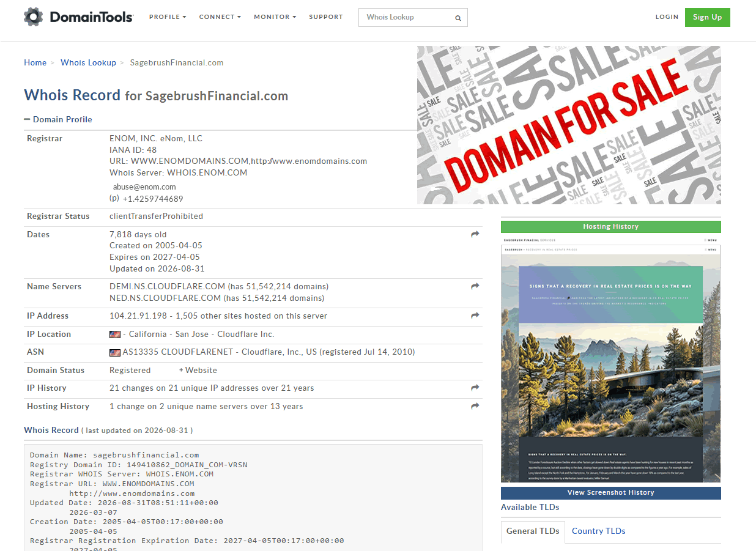This screenshot has height=551, width=756.
Task: Open the MONITOR dropdown menu
Action: tap(275, 17)
